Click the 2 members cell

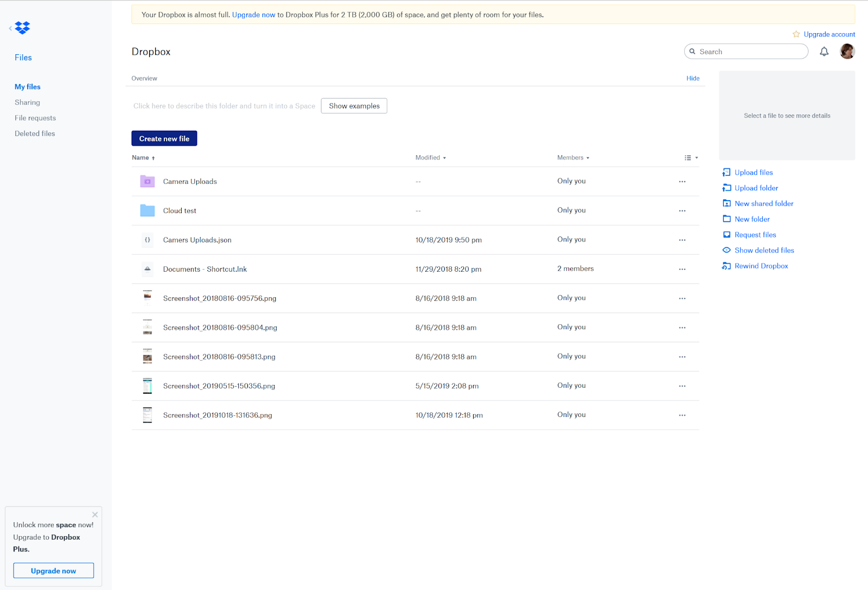(x=576, y=268)
